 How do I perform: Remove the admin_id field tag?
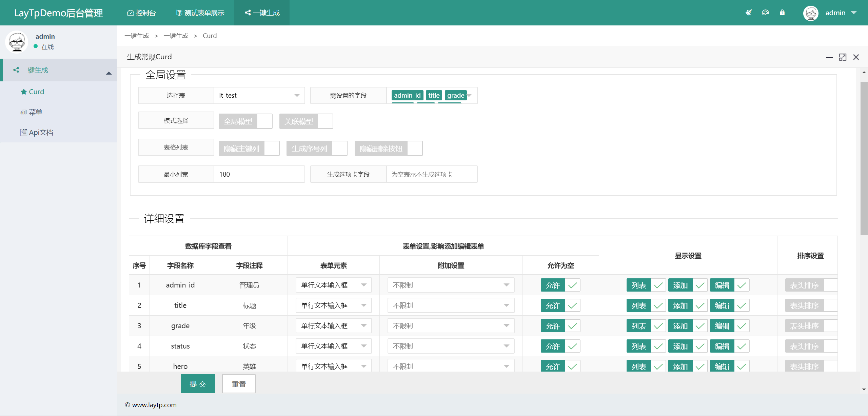point(407,96)
